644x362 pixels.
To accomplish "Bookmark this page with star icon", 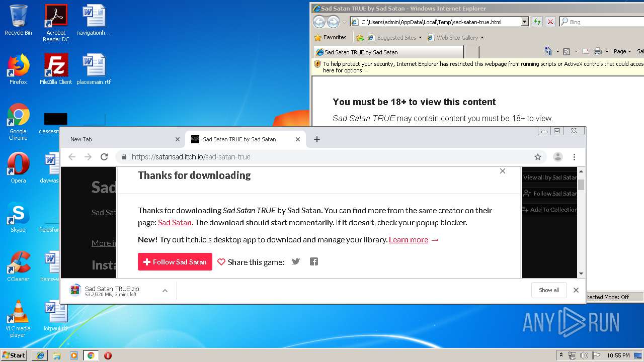I will [538, 157].
